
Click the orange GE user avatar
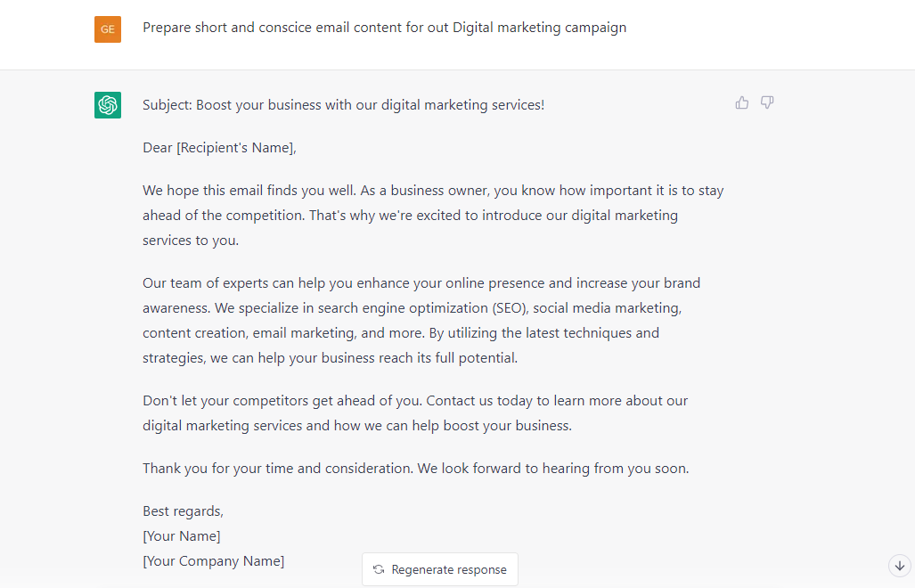coord(108,29)
